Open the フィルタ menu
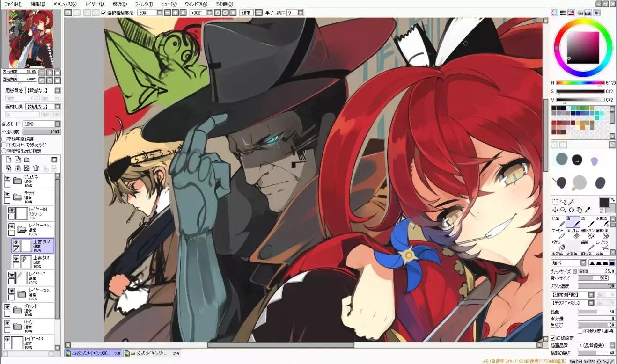The height and width of the screenshot is (364, 617). [x=144, y=4]
